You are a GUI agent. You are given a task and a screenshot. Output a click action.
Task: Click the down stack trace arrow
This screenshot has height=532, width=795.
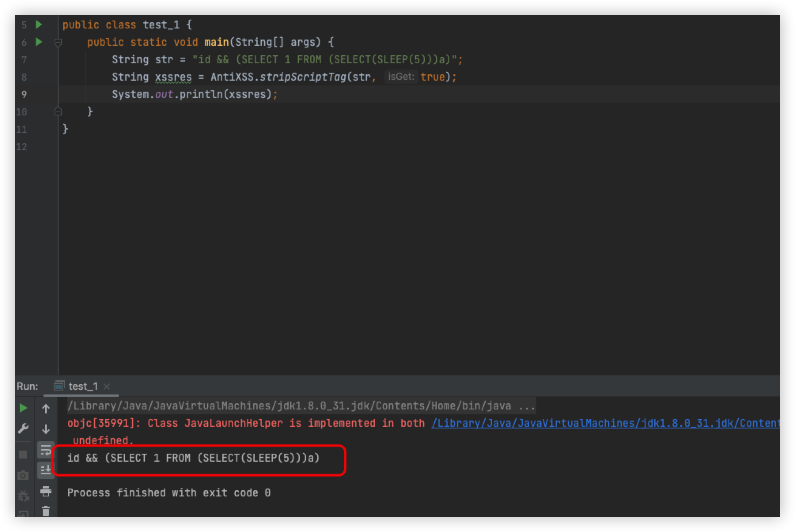click(x=46, y=429)
